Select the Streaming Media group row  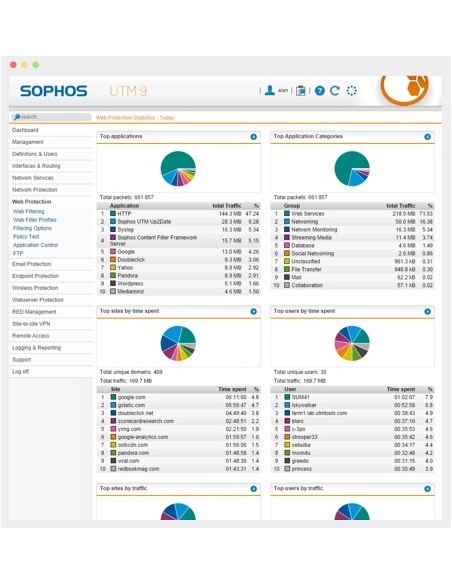click(353, 237)
